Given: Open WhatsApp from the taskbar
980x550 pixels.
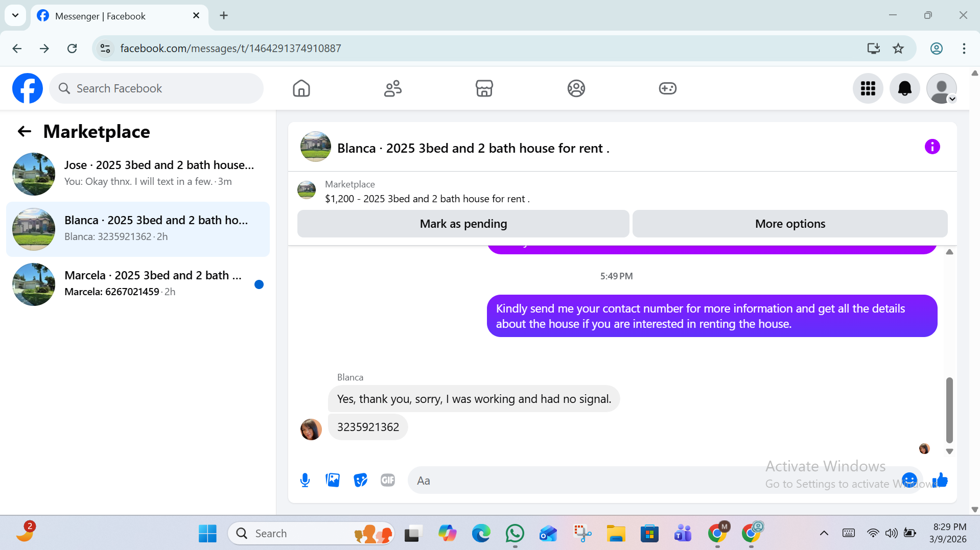Looking at the screenshot, I should pos(515,534).
